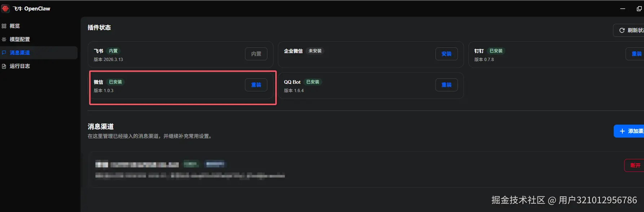Click the 微信 plugin name
Viewport: 644px width, 212px height.
(98, 82)
